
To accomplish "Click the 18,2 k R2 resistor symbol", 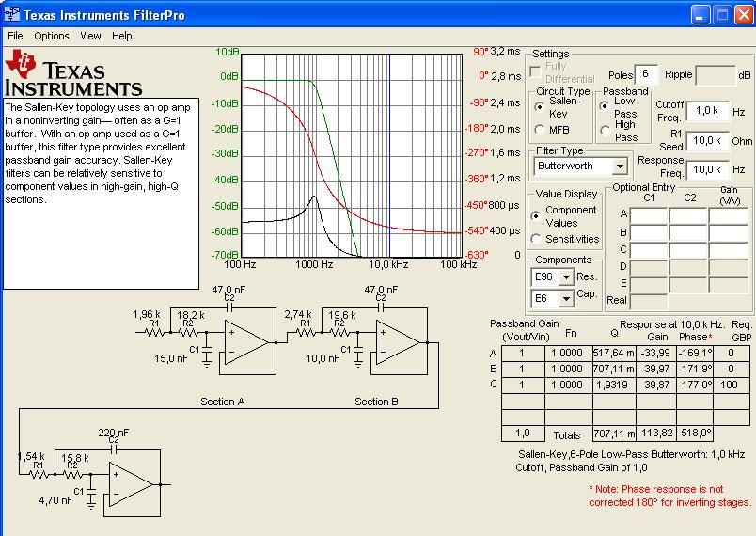I will 188,332.
